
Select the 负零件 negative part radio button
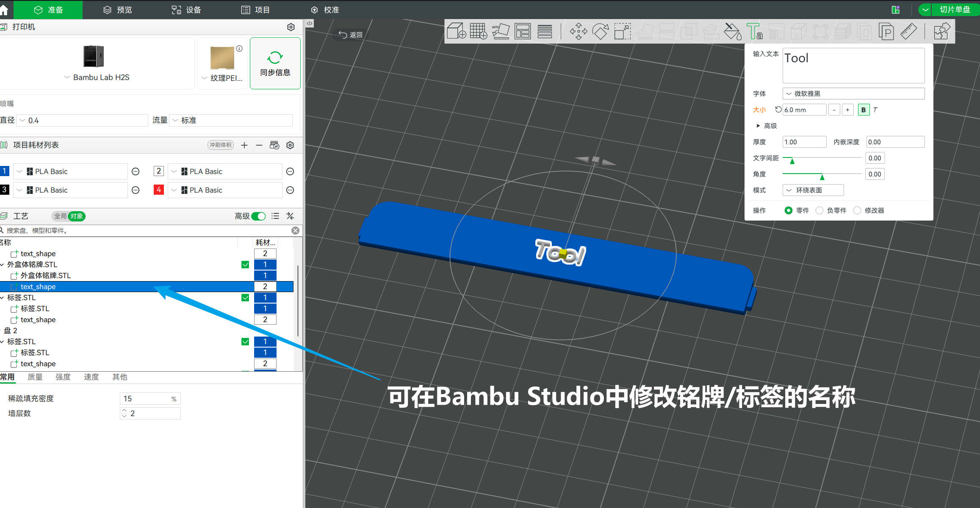(819, 210)
